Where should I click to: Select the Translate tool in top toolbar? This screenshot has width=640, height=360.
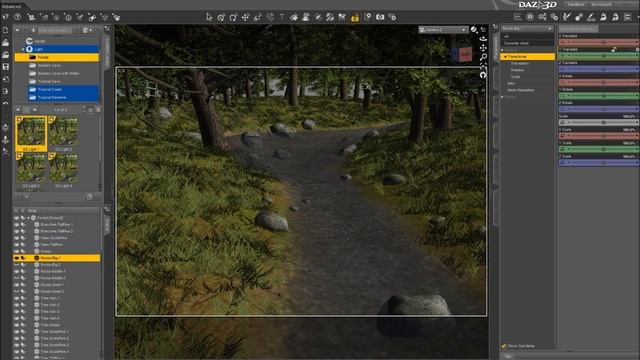[x=245, y=17]
